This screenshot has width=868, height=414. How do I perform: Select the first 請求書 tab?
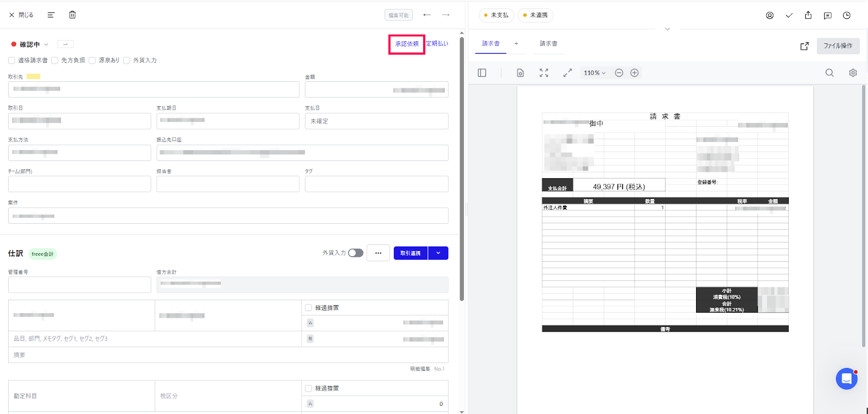click(491, 43)
